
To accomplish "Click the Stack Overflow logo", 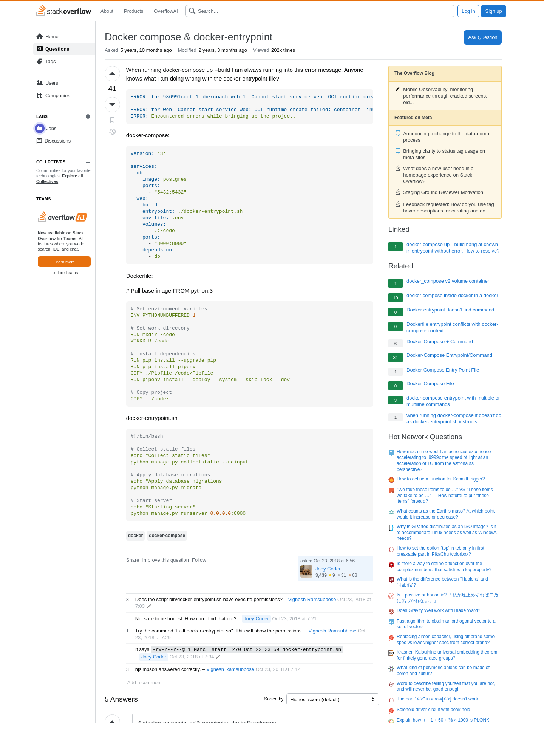I will coord(63,11).
